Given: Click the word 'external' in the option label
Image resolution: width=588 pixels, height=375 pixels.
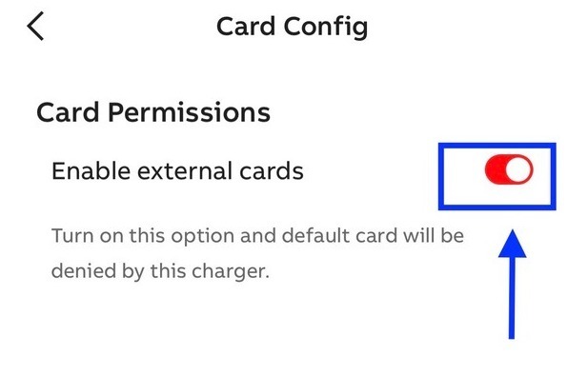Looking at the screenshot, I should point(183,170).
